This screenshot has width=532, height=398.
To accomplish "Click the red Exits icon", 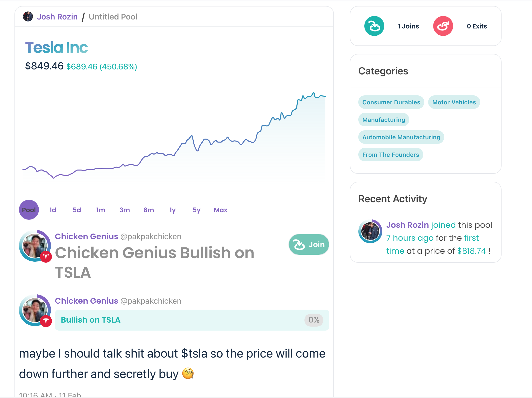I will [x=443, y=26].
